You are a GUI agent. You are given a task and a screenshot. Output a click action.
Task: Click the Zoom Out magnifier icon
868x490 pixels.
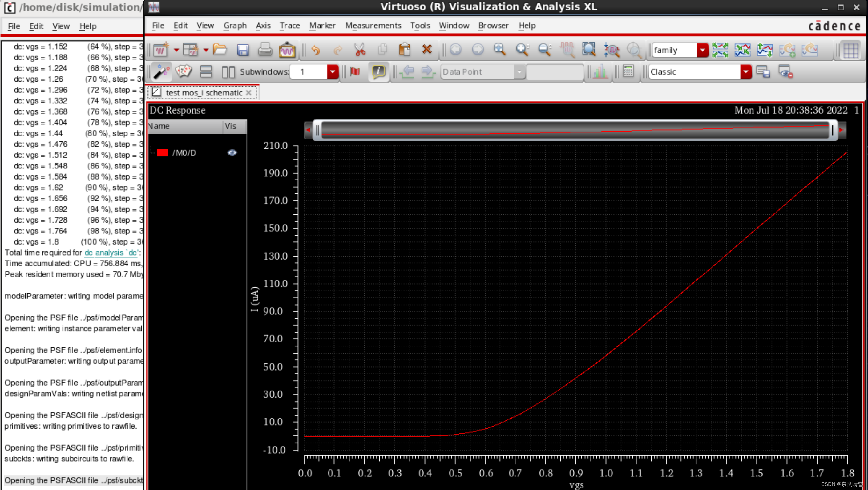[544, 50]
